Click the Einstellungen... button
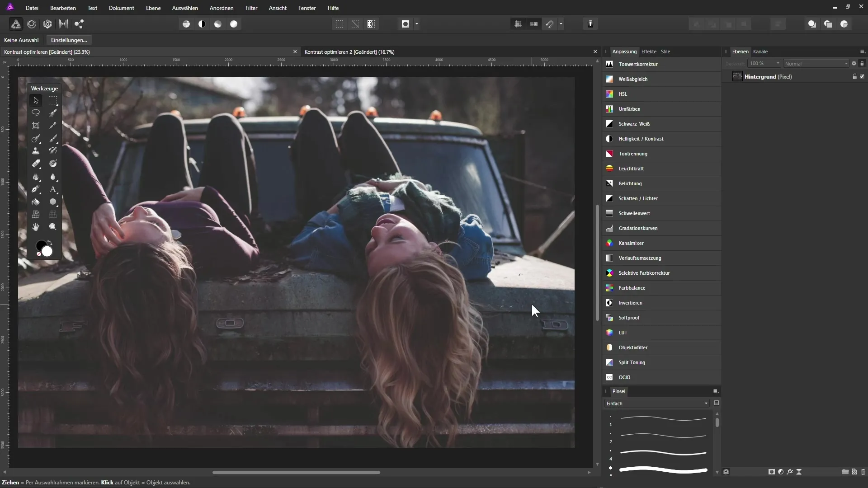Image resolution: width=868 pixels, height=488 pixels. 69,40
